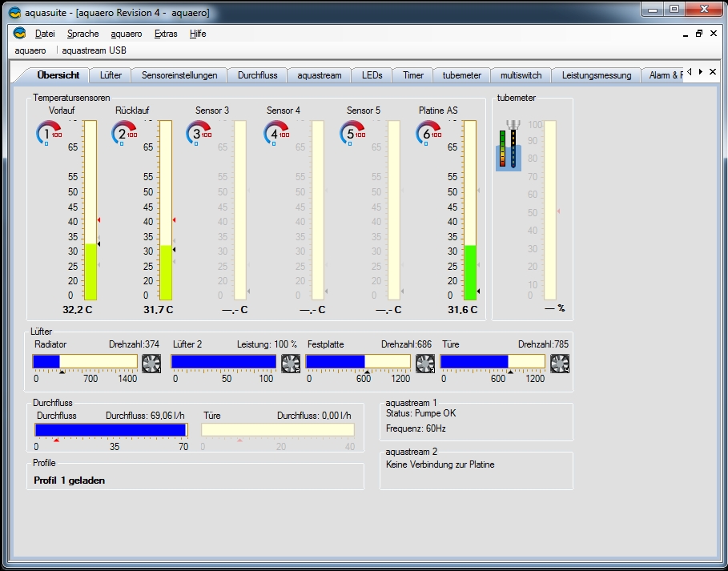Click the tubemeter percentage level bar
Image resolution: width=728 pixels, height=571 pixels.
pyautogui.click(x=550, y=211)
